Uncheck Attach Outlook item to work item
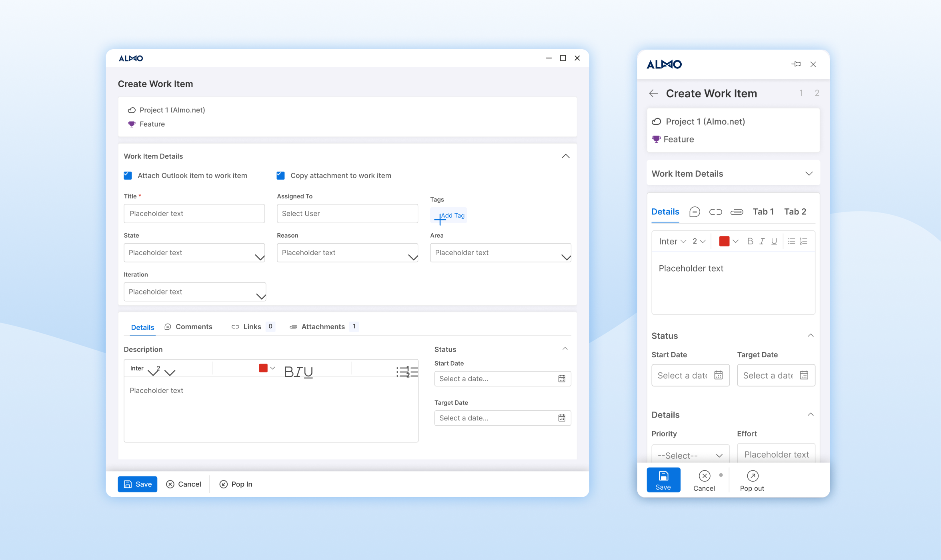 click(x=128, y=175)
